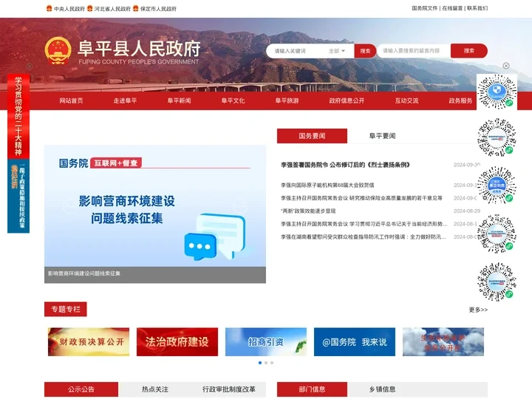
Task: Click the carousel previous arrow
Action: pyautogui.click(x=70, y=206)
